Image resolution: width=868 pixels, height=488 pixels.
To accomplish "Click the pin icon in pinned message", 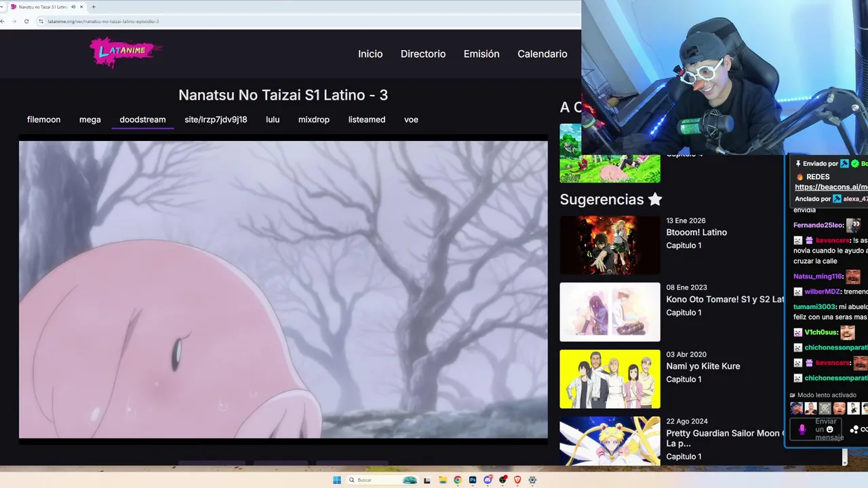I will (798, 163).
